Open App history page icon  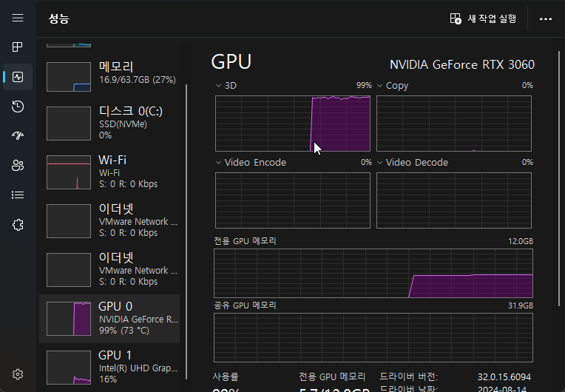18,107
